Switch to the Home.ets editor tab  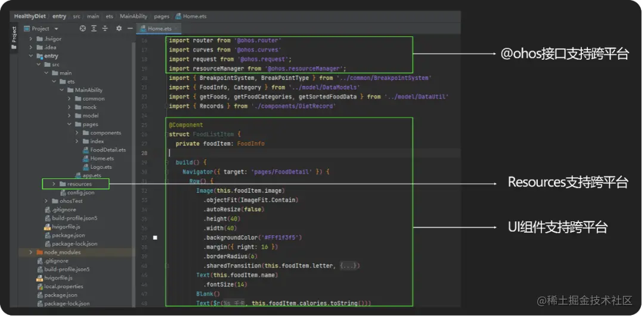tap(159, 29)
